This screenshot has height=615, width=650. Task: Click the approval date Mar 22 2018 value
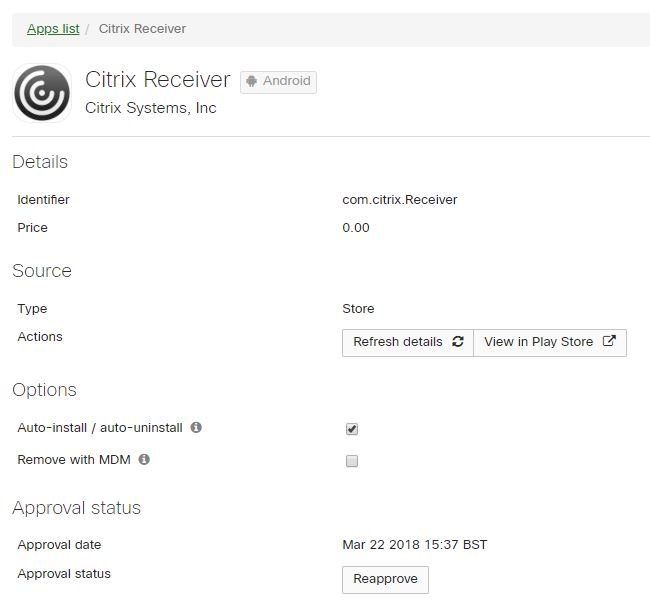[x=414, y=545]
